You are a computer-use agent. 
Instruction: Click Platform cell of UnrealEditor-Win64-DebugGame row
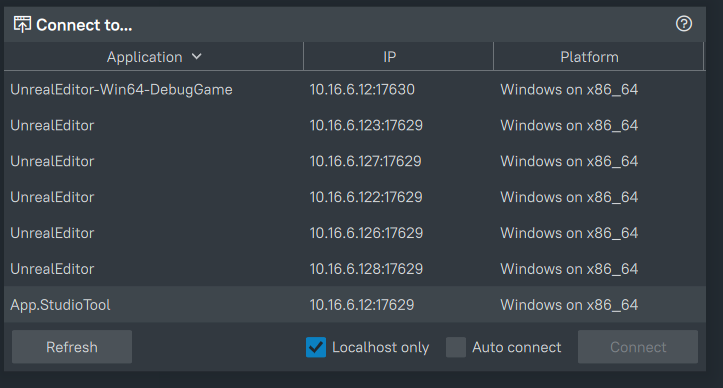(x=569, y=90)
